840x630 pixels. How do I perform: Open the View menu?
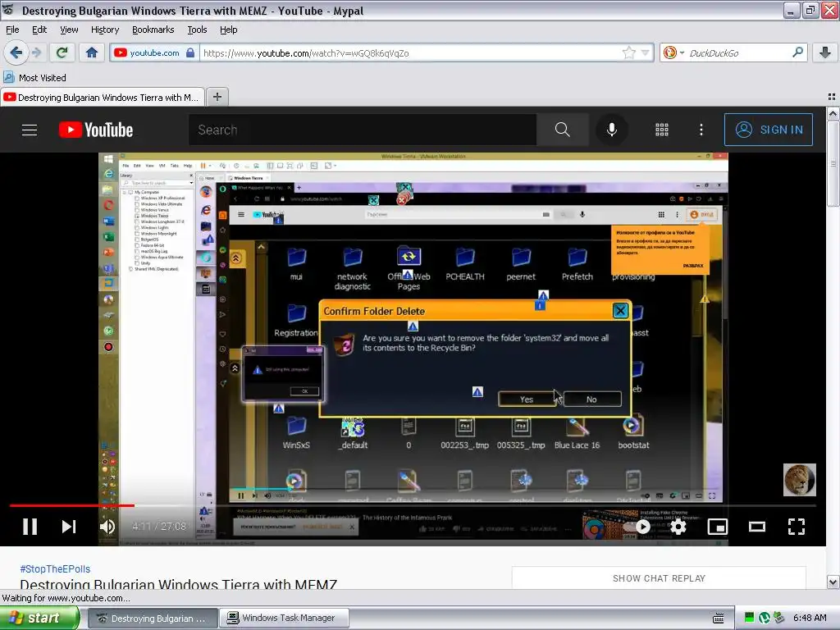[69, 30]
